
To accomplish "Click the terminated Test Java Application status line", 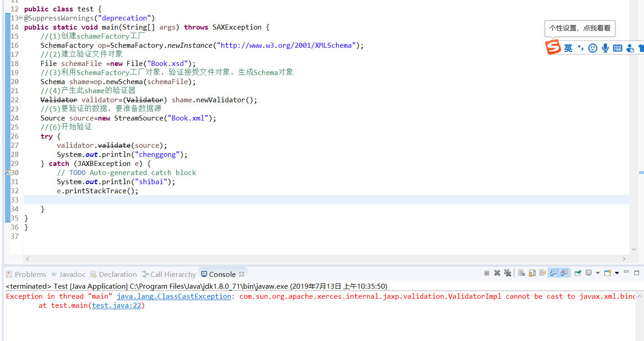I will pos(196,286).
